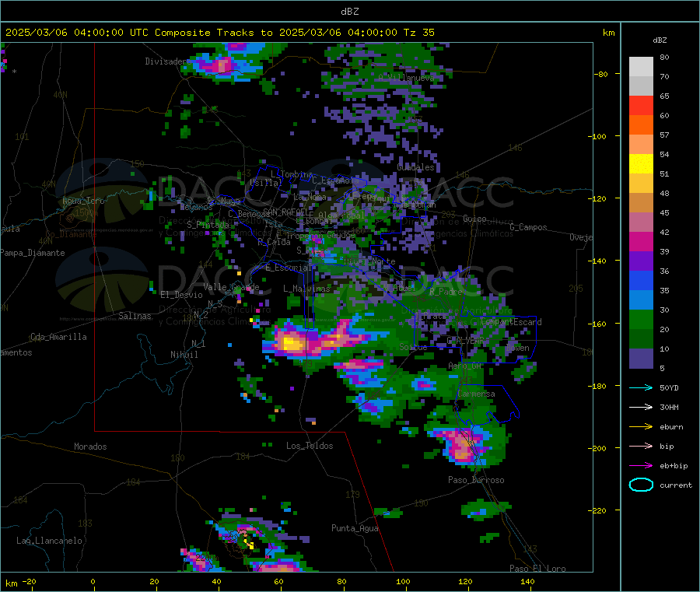Click the 'dBZ' heading above the color scale
This screenshot has width=700, height=592.
[660, 40]
